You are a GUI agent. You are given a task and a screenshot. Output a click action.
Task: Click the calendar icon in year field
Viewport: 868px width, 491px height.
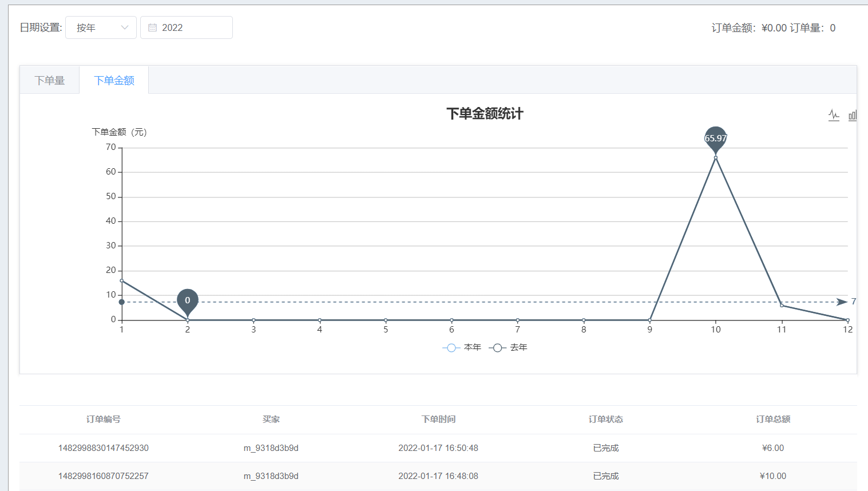[x=152, y=27]
